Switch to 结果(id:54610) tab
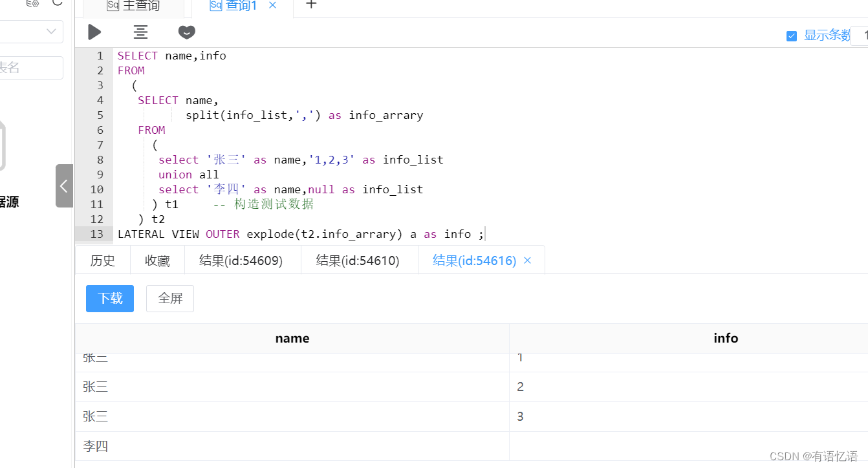 tap(358, 261)
